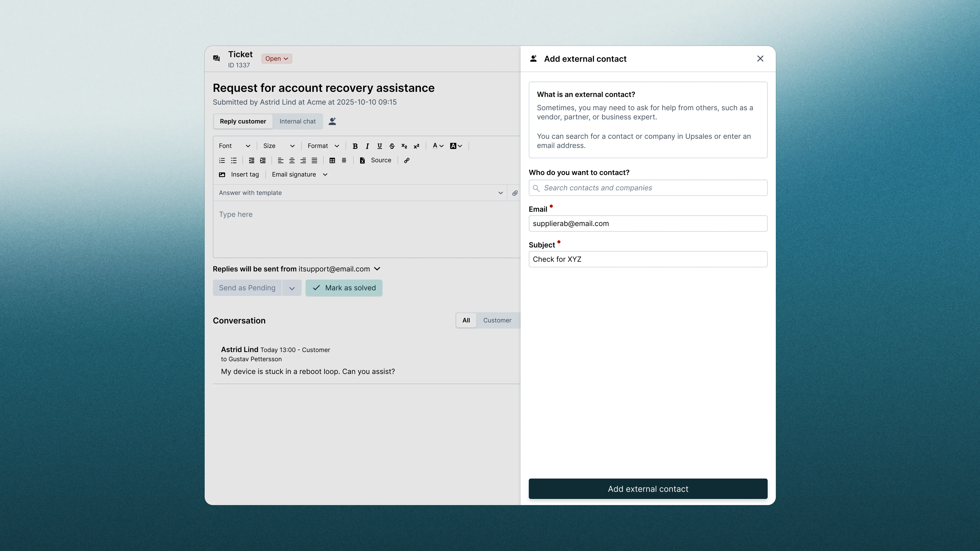Image resolution: width=980 pixels, height=551 pixels.
Task: Close the Add external contact panel
Action: (760, 59)
